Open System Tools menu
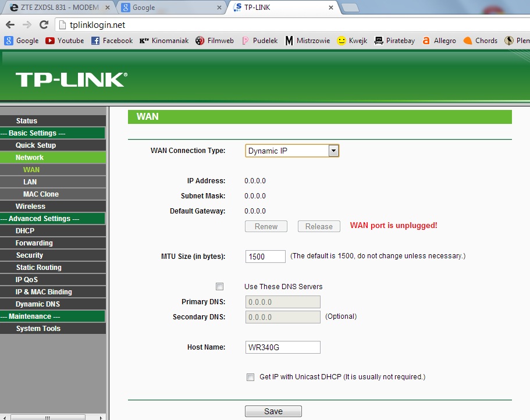The width and height of the screenshot is (530, 420). coord(53,329)
